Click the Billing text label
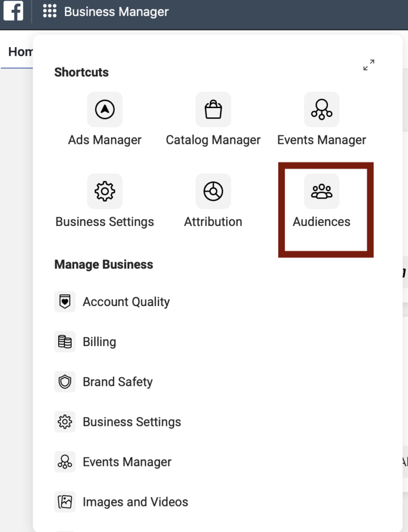This screenshot has width=408, height=532. pyautogui.click(x=99, y=342)
